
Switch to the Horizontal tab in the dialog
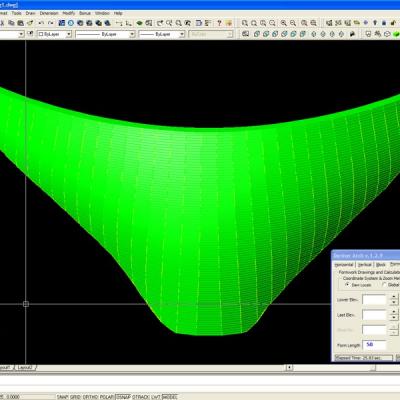[x=344, y=265]
